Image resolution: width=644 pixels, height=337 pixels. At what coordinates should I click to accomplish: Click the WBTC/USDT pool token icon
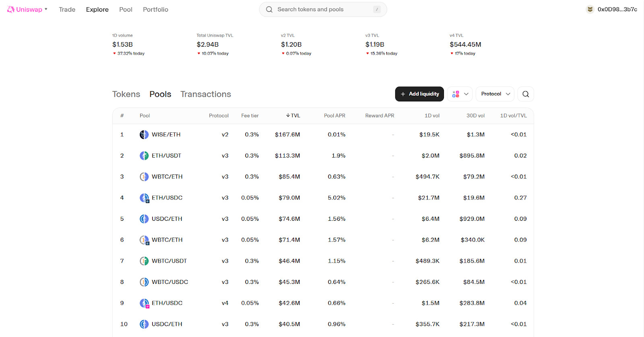(144, 261)
